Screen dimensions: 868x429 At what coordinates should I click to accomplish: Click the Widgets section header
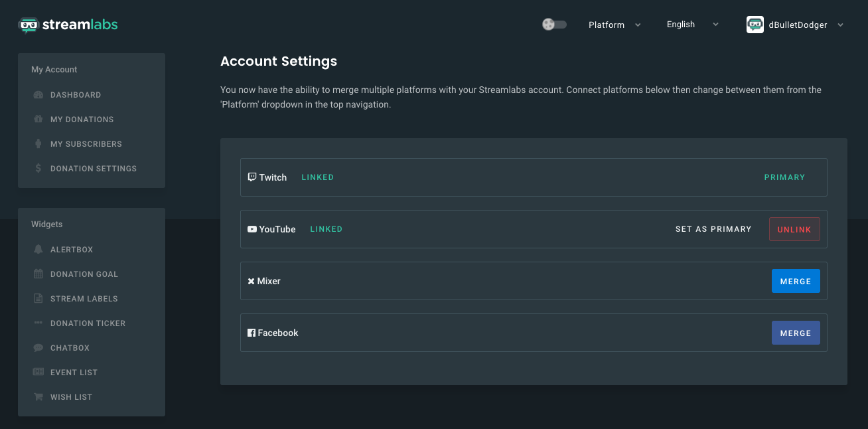coord(47,224)
